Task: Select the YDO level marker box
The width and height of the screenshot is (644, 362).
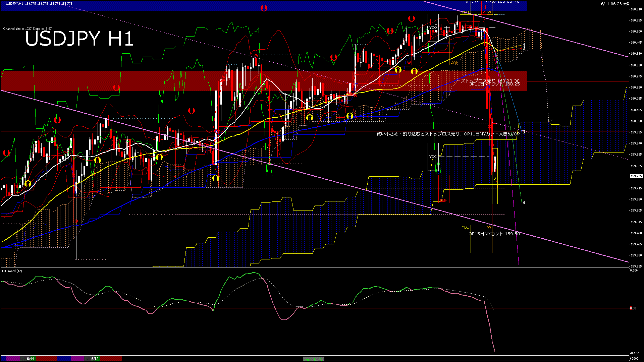Action: click(x=433, y=28)
